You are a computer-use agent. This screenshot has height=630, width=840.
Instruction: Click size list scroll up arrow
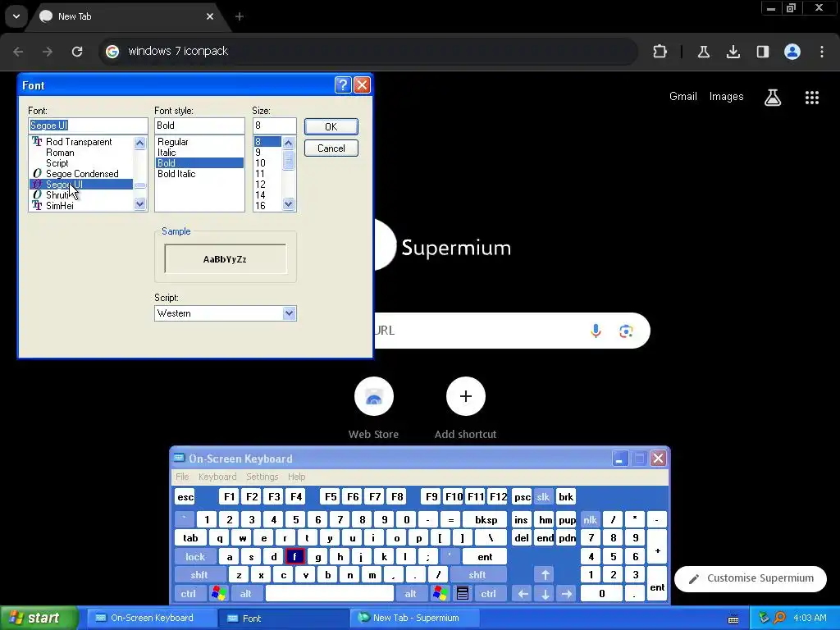(x=288, y=143)
